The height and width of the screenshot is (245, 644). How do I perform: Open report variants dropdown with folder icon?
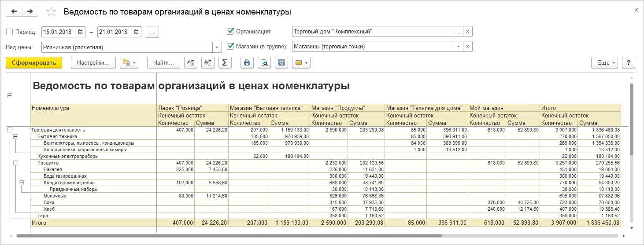[129, 63]
